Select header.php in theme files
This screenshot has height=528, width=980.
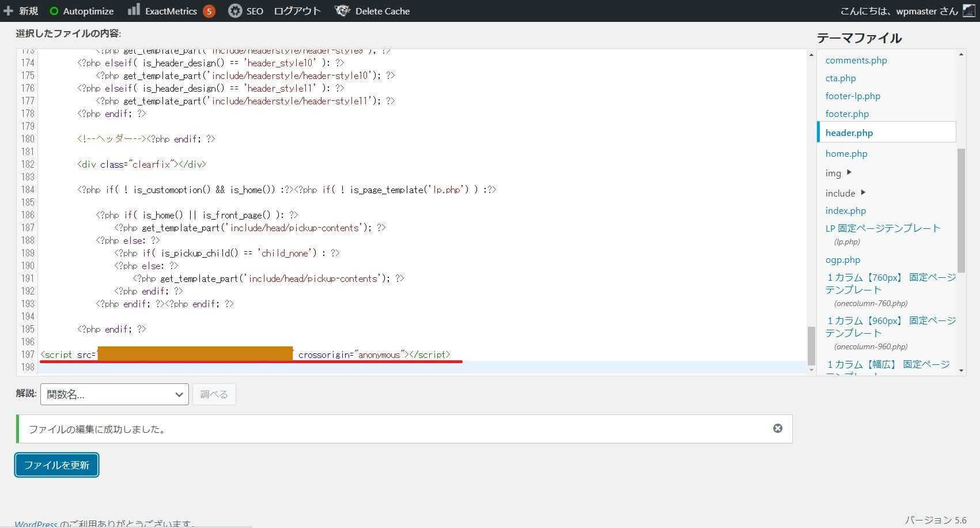(x=887, y=132)
